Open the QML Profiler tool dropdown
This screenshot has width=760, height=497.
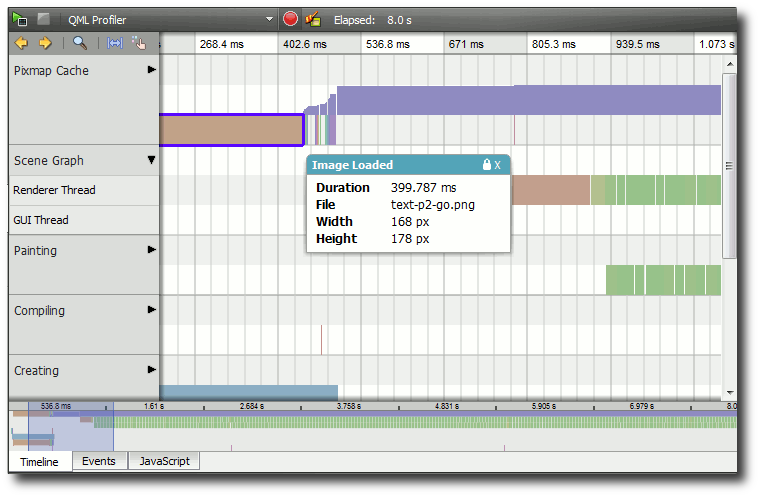coord(268,19)
